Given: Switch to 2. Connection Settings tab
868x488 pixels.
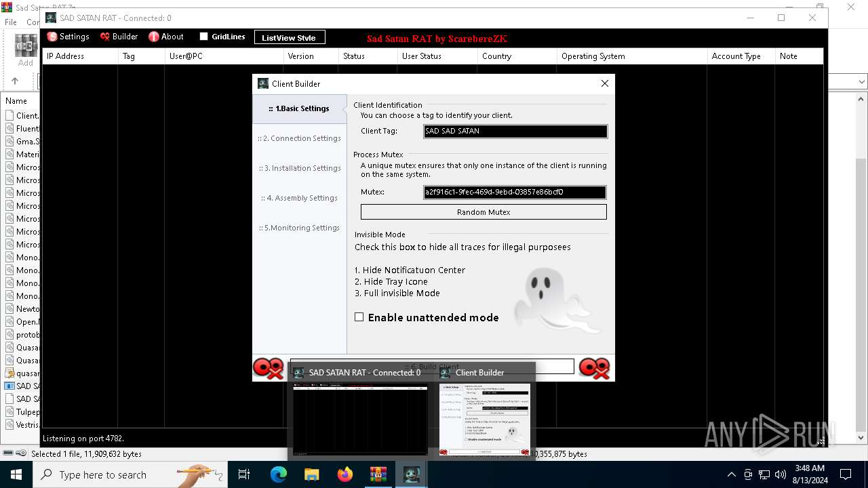Looking at the screenshot, I should click(x=299, y=138).
